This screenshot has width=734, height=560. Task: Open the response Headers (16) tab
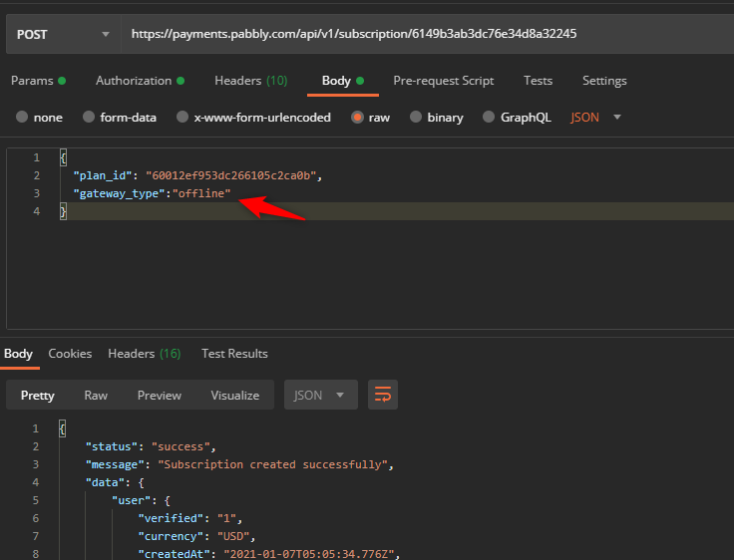point(145,354)
